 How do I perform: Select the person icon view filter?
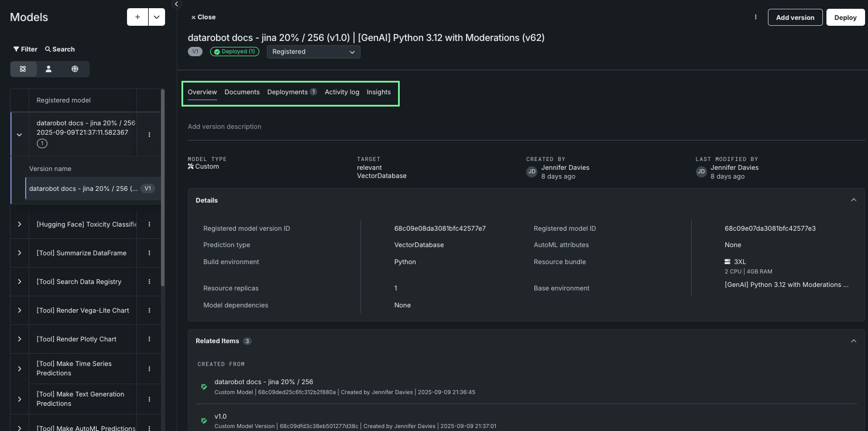(x=49, y=69)
